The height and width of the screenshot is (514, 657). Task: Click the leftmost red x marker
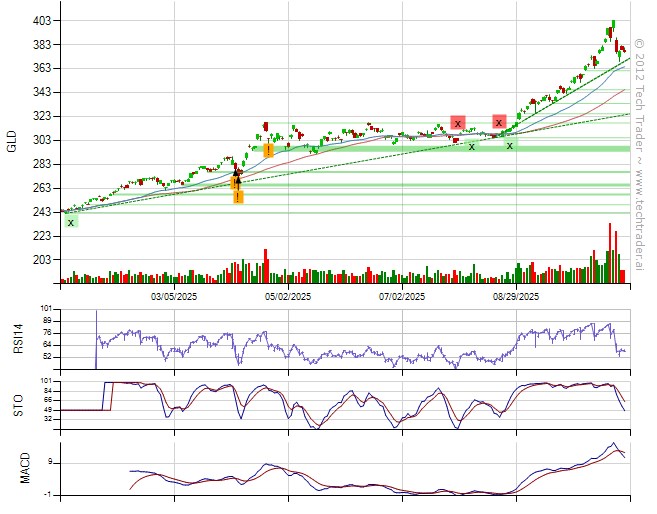pos(457,123)
